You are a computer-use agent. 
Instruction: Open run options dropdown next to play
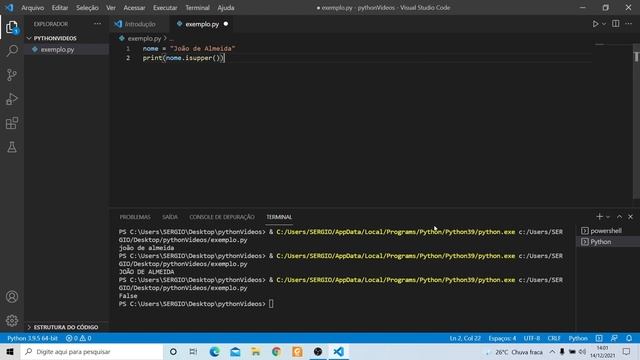point(604,24)
